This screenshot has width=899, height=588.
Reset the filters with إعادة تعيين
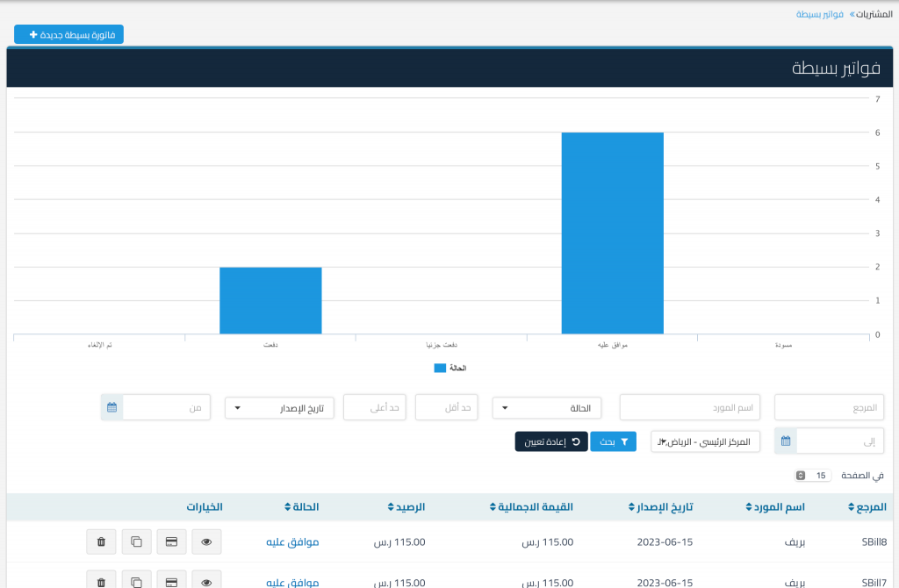click(x=550, y=441)
